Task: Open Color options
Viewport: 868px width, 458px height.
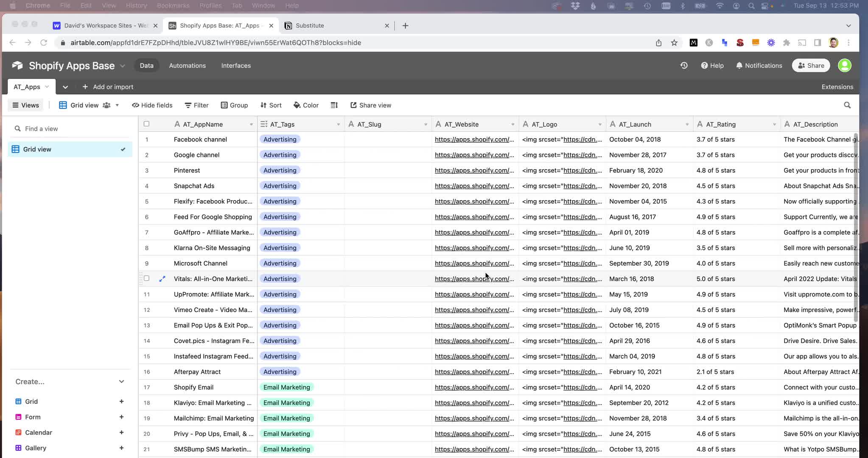Action: [x=306, y=105]
